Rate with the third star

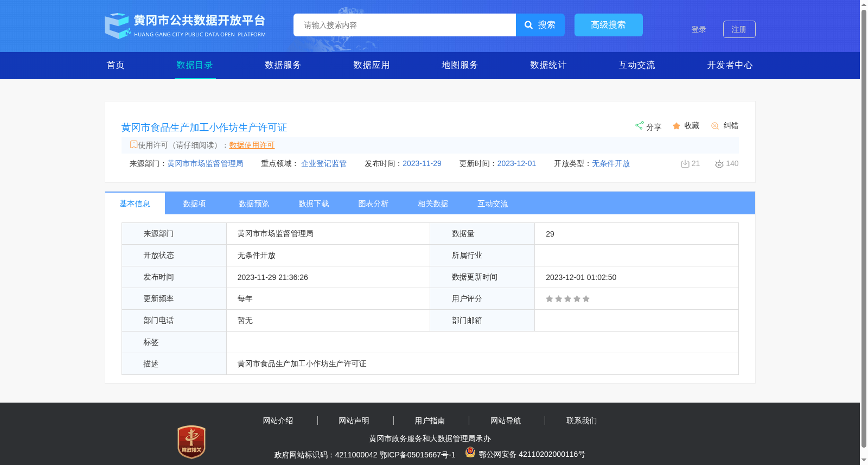click(568, 299)
